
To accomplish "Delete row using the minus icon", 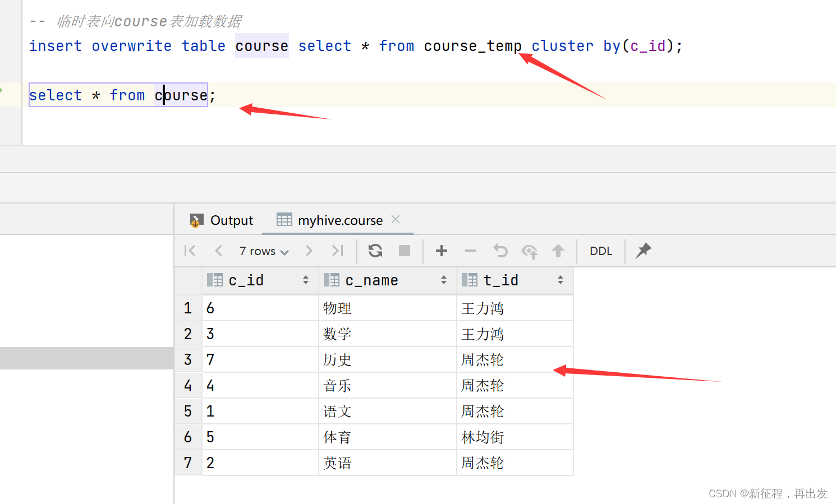I will coord(471,251).
